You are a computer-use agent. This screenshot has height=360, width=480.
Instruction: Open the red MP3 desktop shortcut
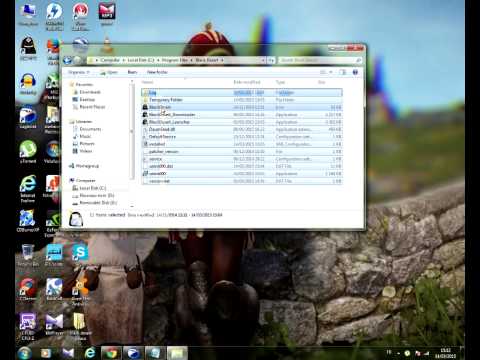[x=107, y=14]
